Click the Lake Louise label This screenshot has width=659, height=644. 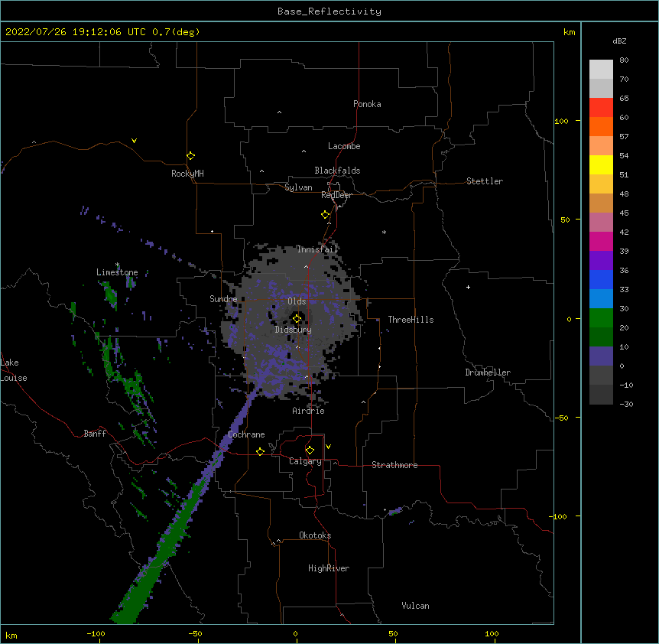pyautogui.click(x=14, y=370)
